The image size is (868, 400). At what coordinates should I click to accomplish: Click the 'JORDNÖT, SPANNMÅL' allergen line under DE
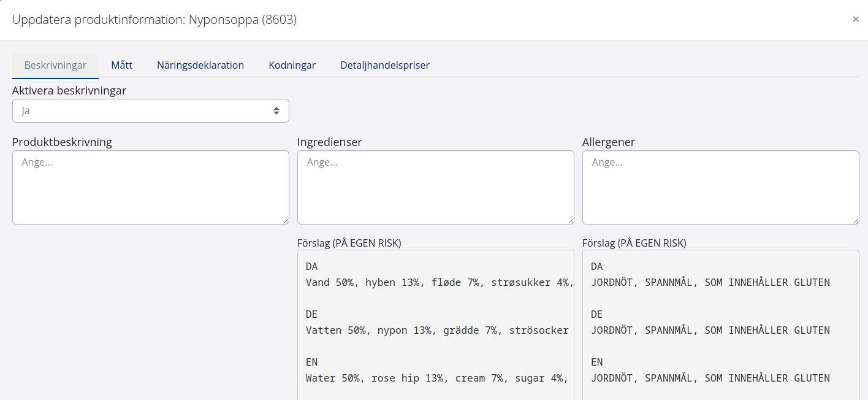[710, 330]
